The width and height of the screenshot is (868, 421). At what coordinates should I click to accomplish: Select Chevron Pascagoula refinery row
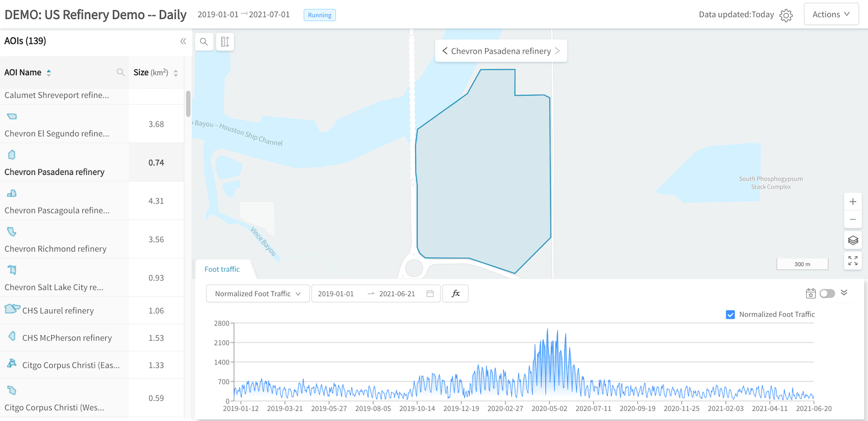[x=92, y=200]
